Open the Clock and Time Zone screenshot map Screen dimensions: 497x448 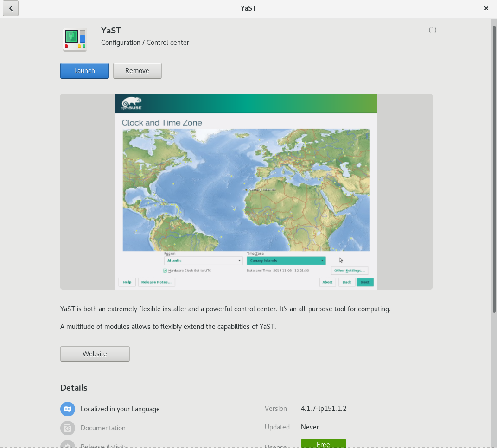[x=246, y=190]
